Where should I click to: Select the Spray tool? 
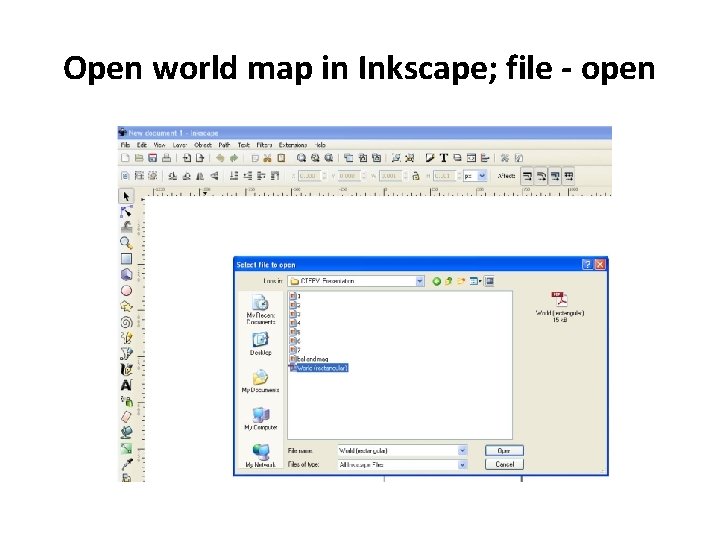point(126,401)
